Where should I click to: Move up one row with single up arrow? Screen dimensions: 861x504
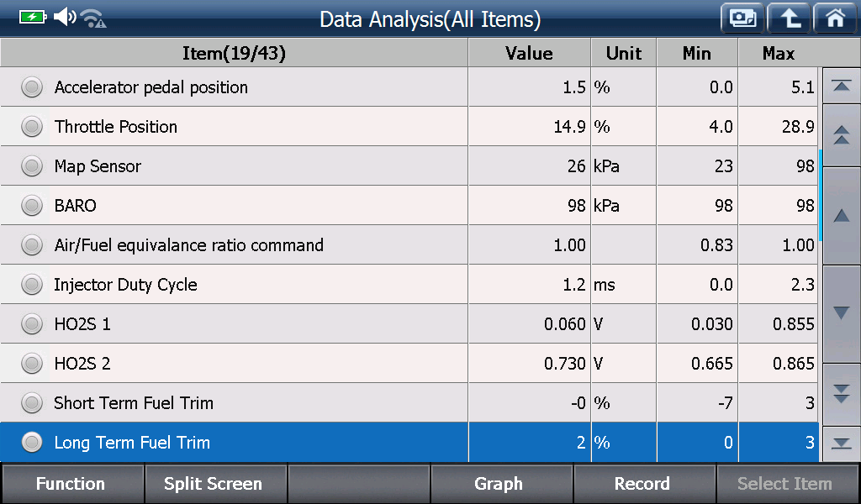click(x=841, y=216)
